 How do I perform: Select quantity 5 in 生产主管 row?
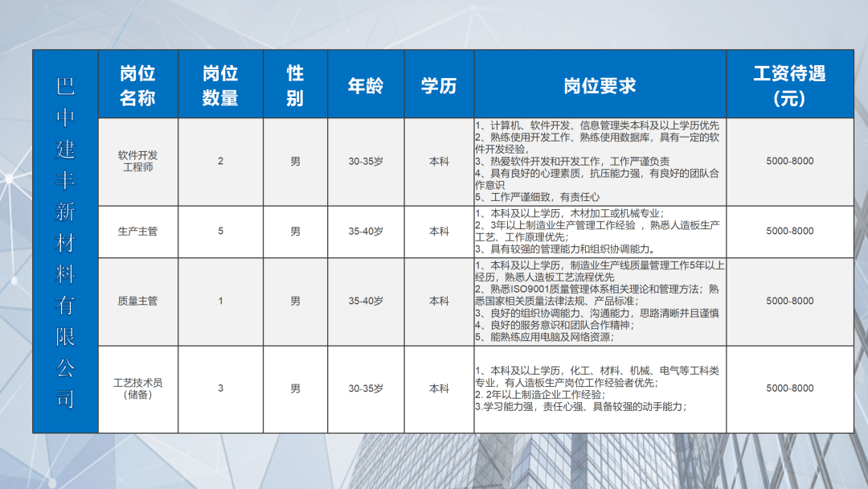(x=220, y=231)
